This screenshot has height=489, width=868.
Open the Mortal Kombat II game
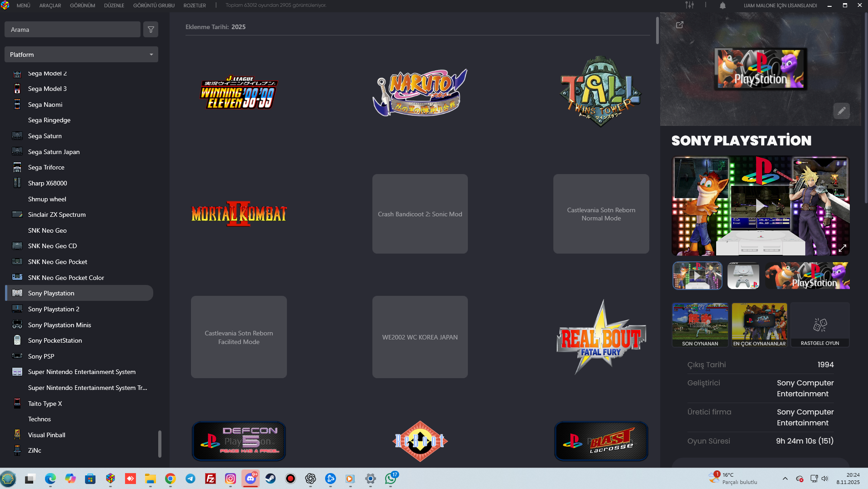click(239, 214)
